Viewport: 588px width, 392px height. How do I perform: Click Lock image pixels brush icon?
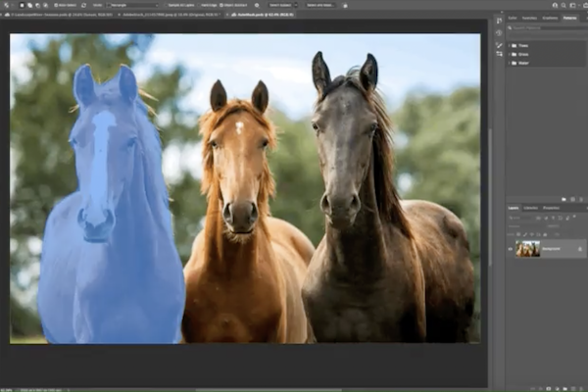click(x=525, y=234)
